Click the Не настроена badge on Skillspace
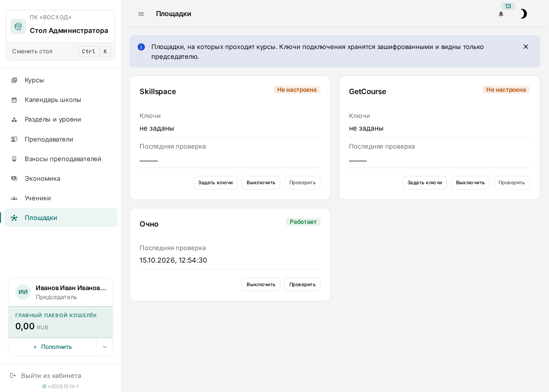Screen dimensions: 549x392 (x=297, y=90)
